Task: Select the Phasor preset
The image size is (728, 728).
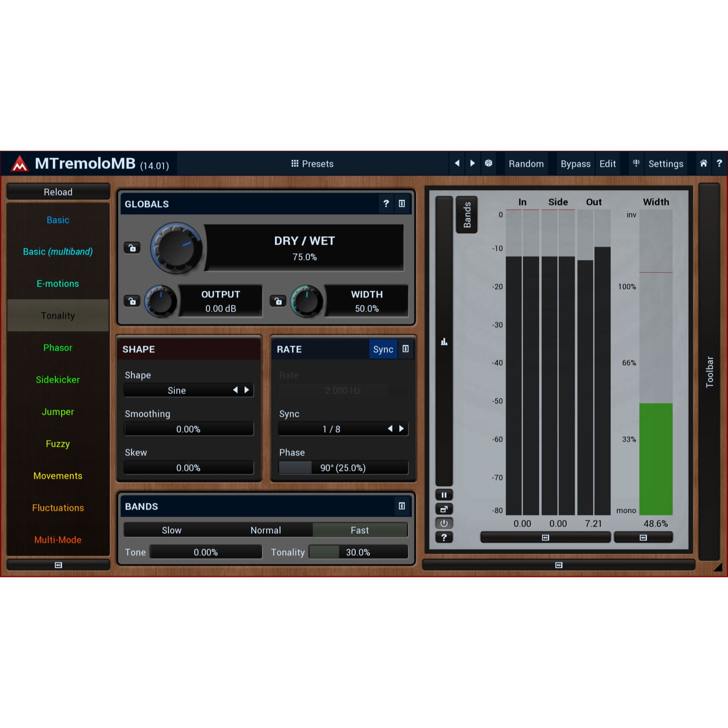Action: (58, 348)
